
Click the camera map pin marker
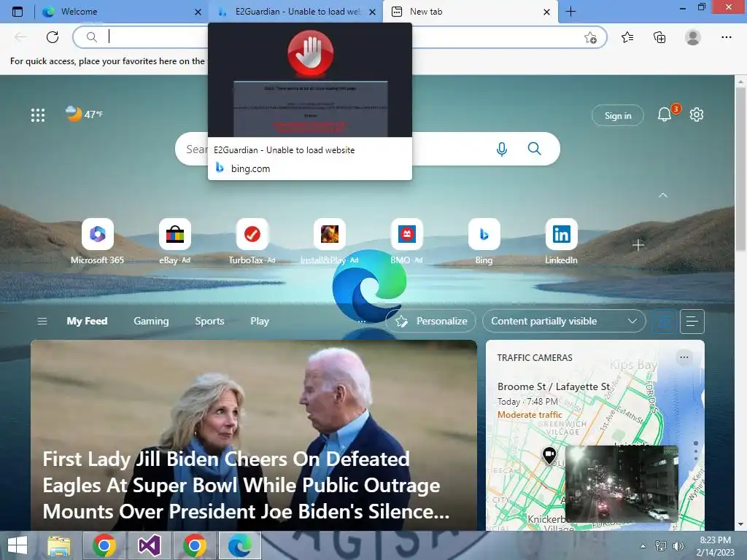[x=549, y=455]
